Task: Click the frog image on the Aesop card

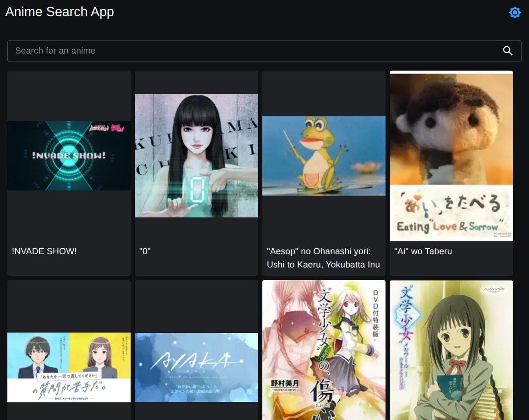Action: (323, 156)
